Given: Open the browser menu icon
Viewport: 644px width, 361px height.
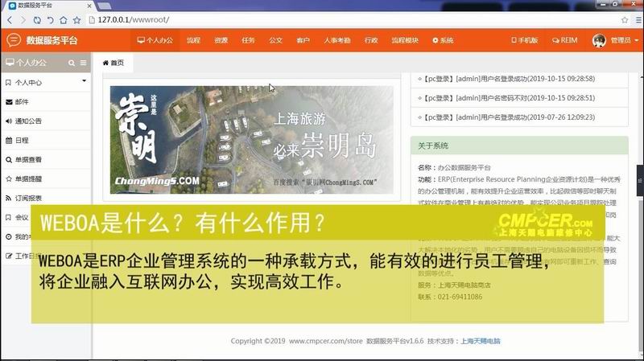Looking at the screenshot, I should coord(638,19).
